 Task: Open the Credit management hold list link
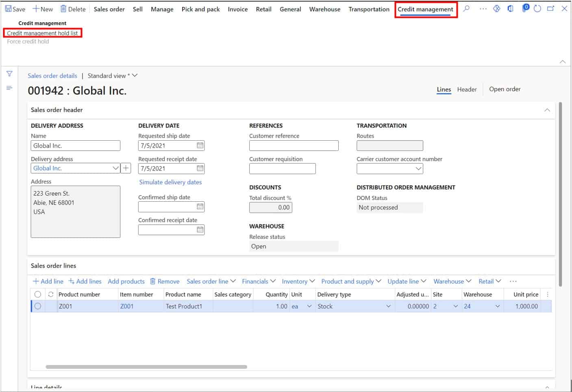tap(42, 33)
